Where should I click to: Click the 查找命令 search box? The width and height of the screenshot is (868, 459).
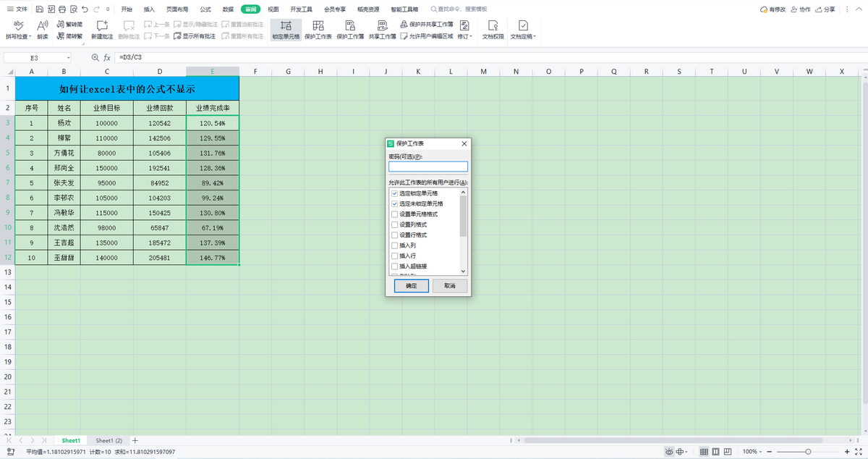[x=458, y=9]
